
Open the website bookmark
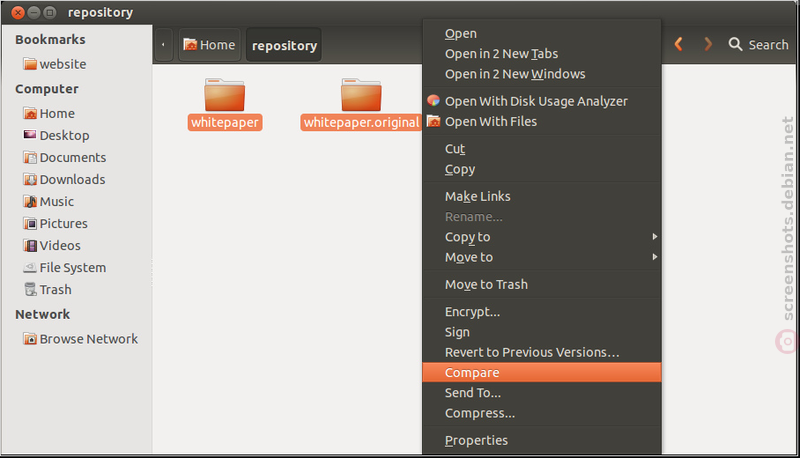point(55,64)
